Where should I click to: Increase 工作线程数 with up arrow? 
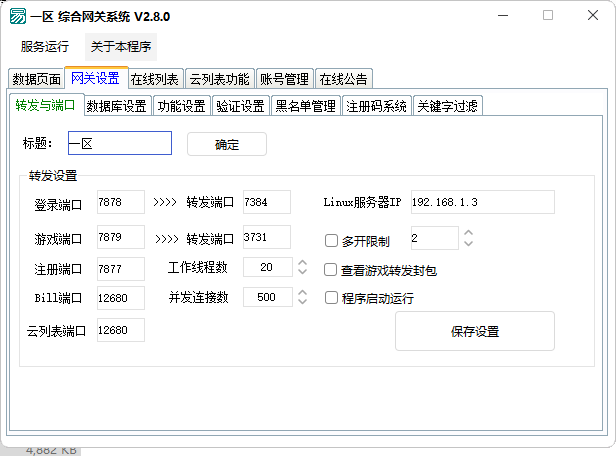302,263
